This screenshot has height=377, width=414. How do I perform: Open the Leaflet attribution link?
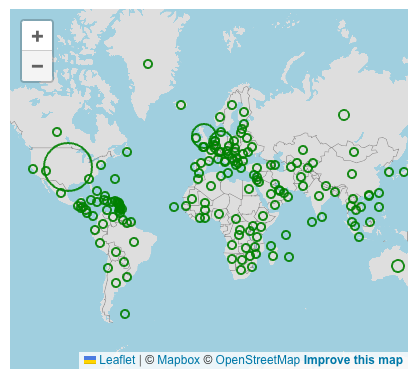coord(117,360)
